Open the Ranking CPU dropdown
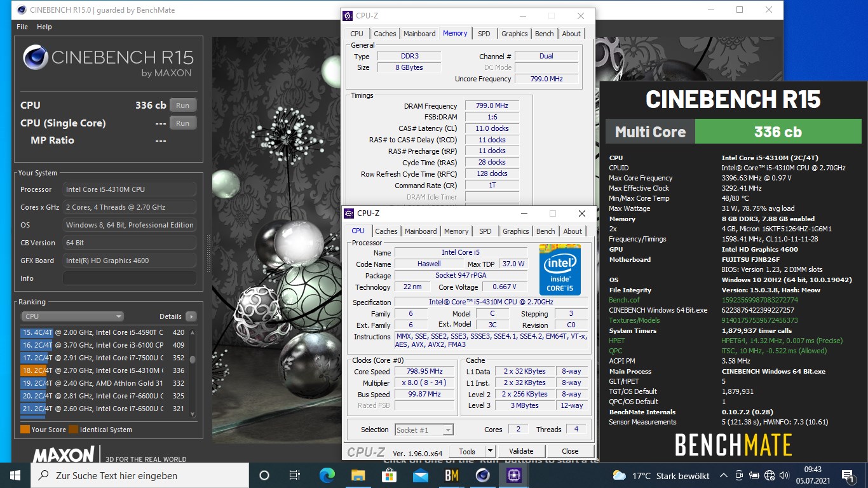This screenshot has width=868, height=488. click(x=72, y=316)
